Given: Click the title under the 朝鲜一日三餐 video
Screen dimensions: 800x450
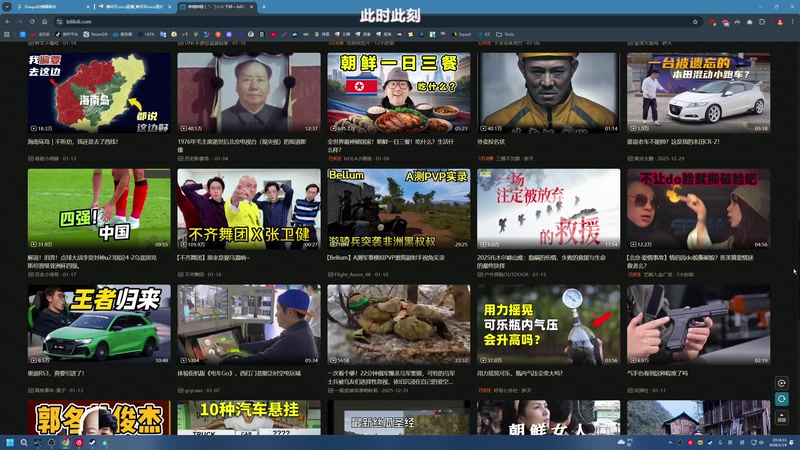Looking at the screenshot, I should click(x=391, y=145).
